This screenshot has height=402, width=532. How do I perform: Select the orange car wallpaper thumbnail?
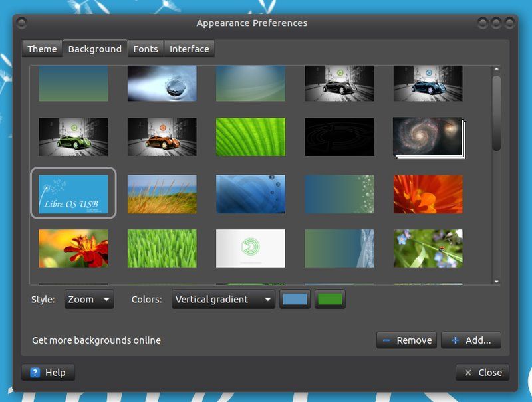[162, 138]
